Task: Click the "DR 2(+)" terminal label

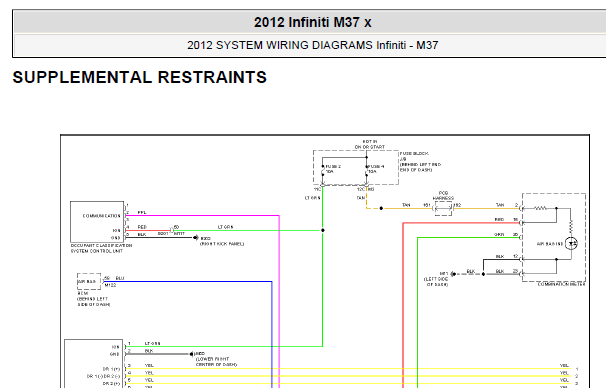Action: coord(111,383)
